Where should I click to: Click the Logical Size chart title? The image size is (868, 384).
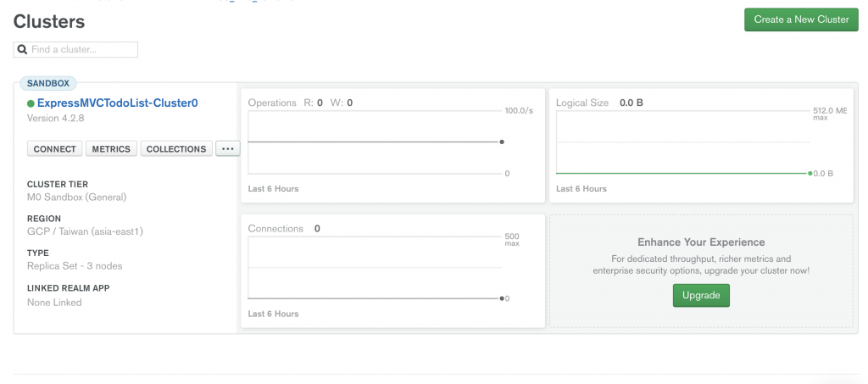(582, 103)
